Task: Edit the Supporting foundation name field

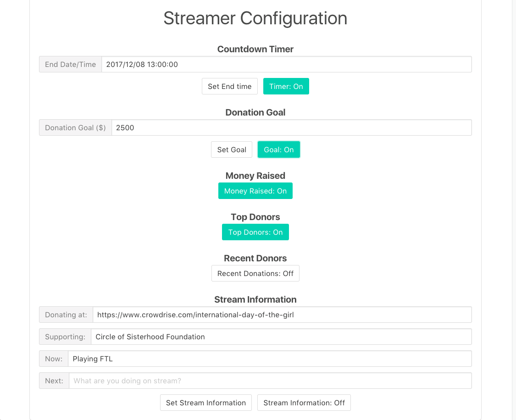Action: click(281, 337)
